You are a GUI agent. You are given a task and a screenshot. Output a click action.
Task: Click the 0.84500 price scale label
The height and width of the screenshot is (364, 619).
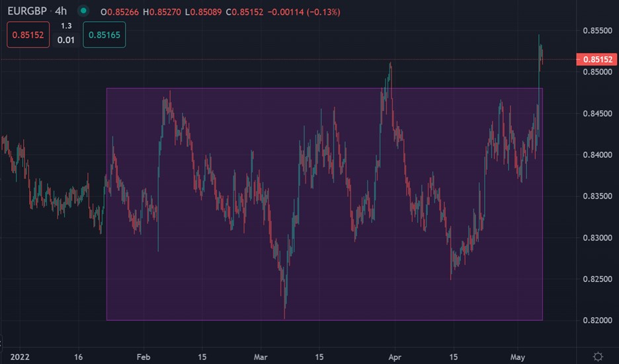pyautogui.click(x=597, y=113)
